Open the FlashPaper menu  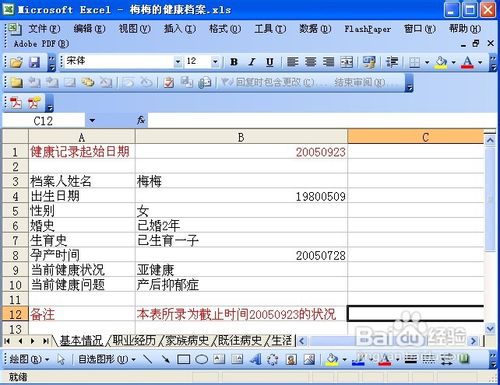(x=367, y=29)
